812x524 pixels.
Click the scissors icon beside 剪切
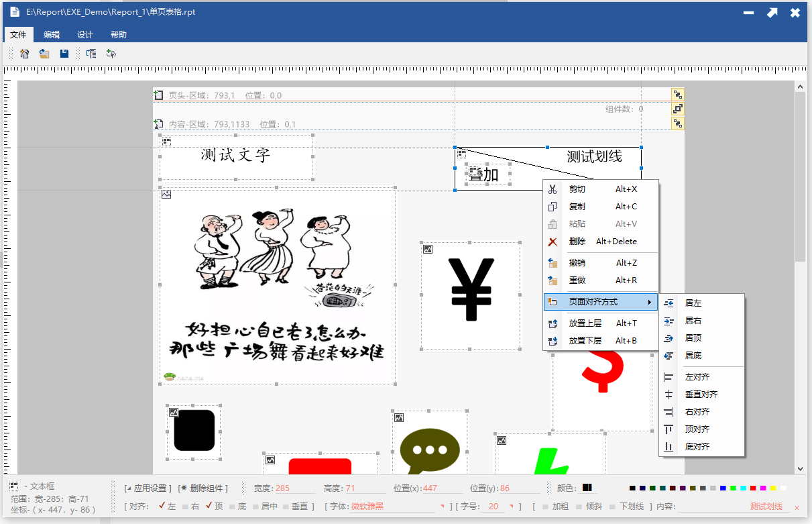click(553, 189)
